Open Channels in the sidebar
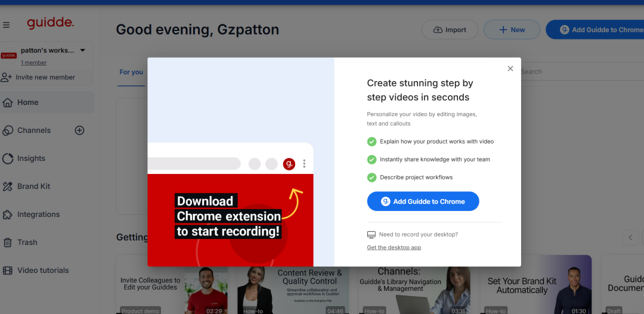The height and width of the screenshot is (314, 644). tap(34, 130)
